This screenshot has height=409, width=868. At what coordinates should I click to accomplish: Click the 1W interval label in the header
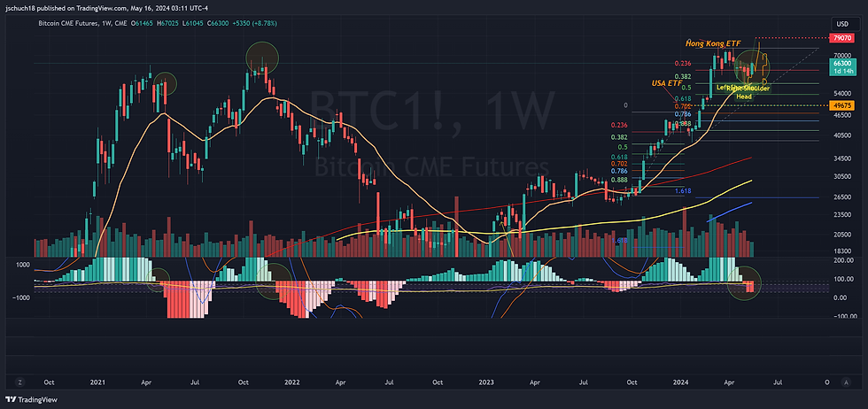[108, 23]
